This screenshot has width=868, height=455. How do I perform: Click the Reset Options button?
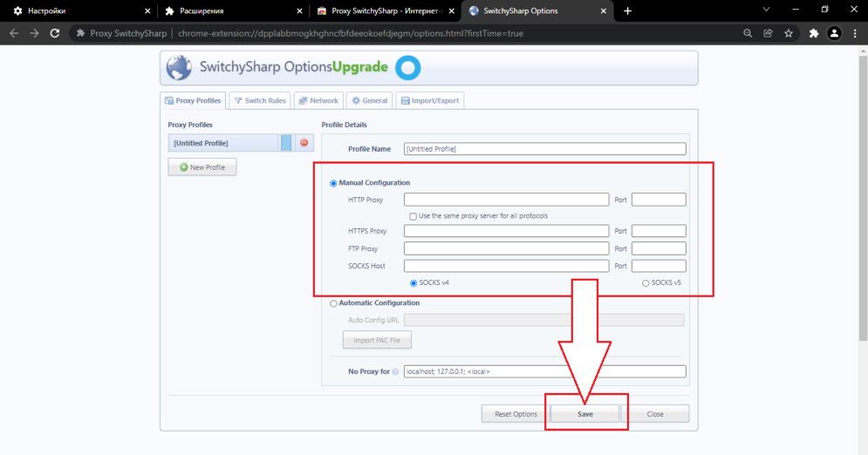(x=516, y=413)
